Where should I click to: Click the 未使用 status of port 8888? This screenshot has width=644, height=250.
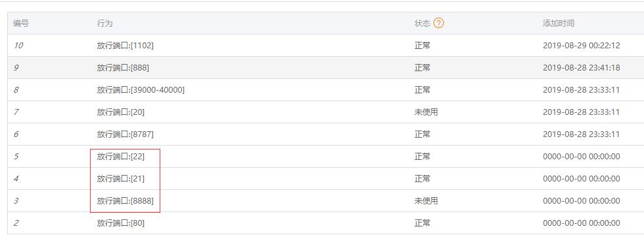click(426, 201)
